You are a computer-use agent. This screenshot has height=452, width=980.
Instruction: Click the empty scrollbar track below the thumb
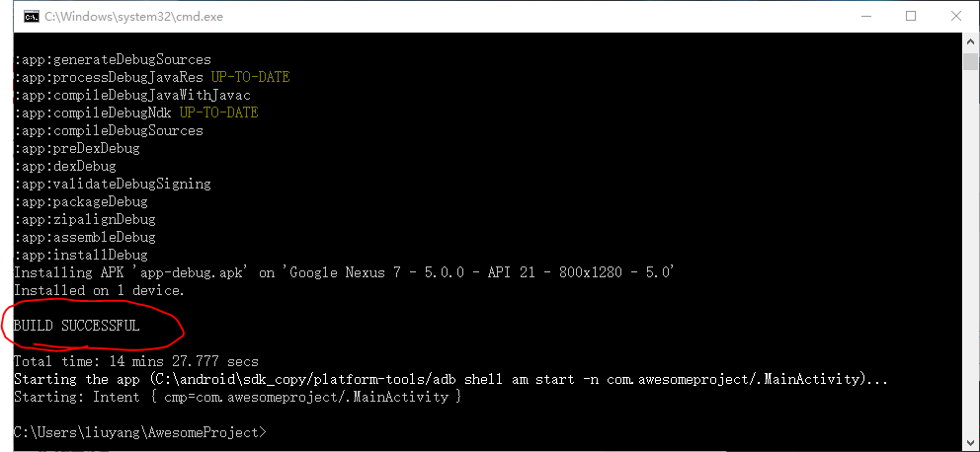(971, 250)
